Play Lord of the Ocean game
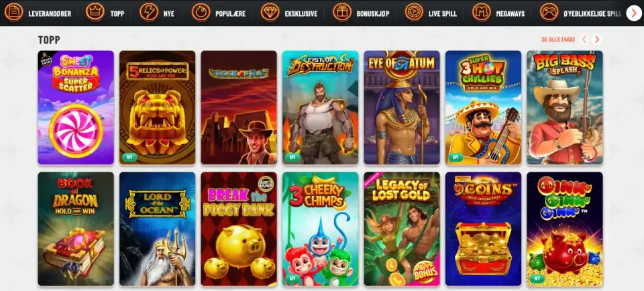 coord(157,229)
